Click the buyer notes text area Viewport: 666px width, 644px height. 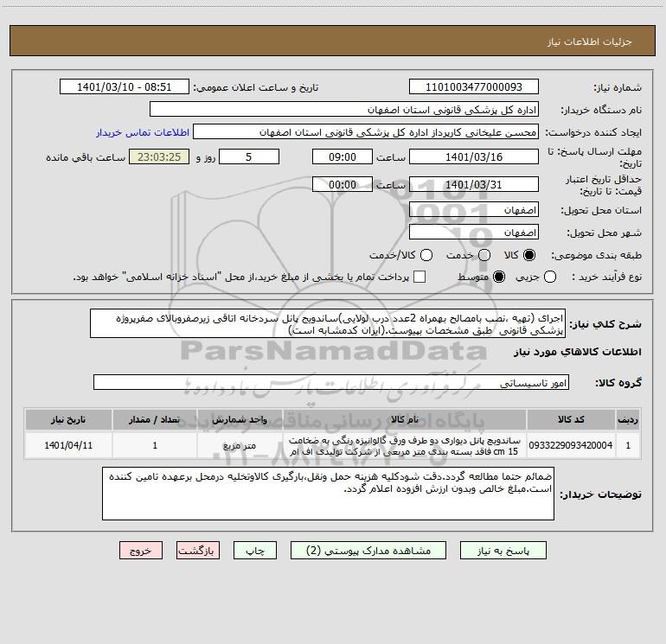(328, 494)
